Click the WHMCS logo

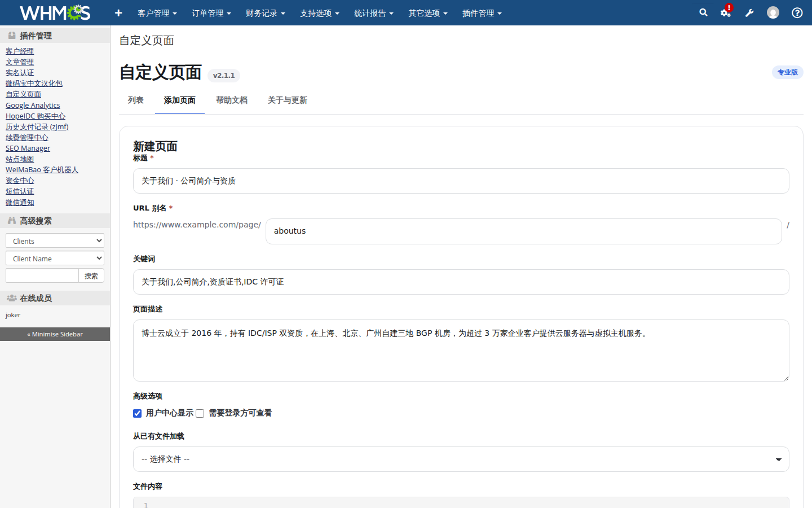coord(55,12)
